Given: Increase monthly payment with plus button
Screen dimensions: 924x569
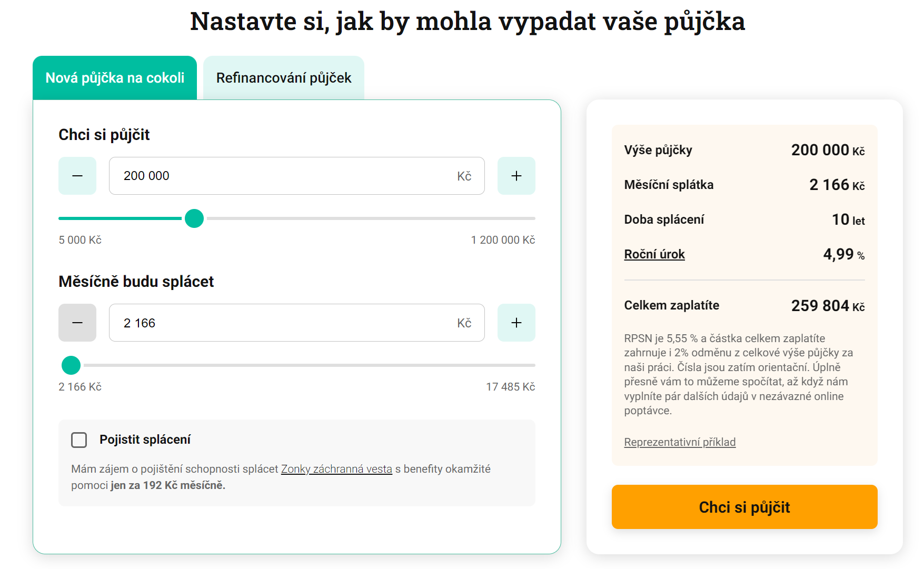Looking at the screenshot, I should pyautogui.click(x=516, y=323).
